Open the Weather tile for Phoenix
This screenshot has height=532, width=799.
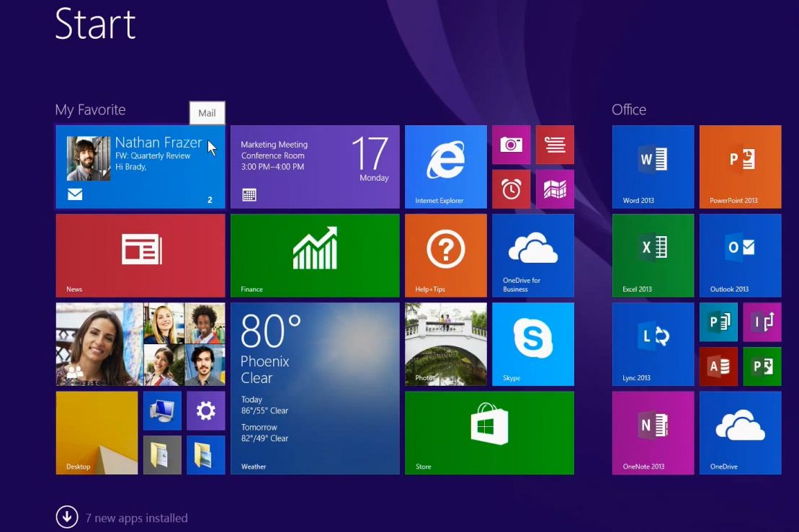[x=315, y=389]
